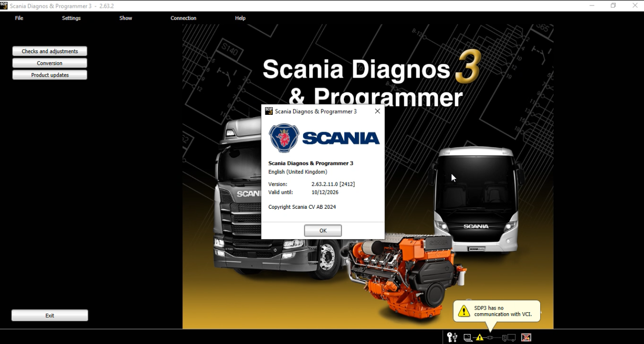Viewport: 644px width, 344px height.
Task: Restore down the SDP3 main window
Action: pos(613,5)
